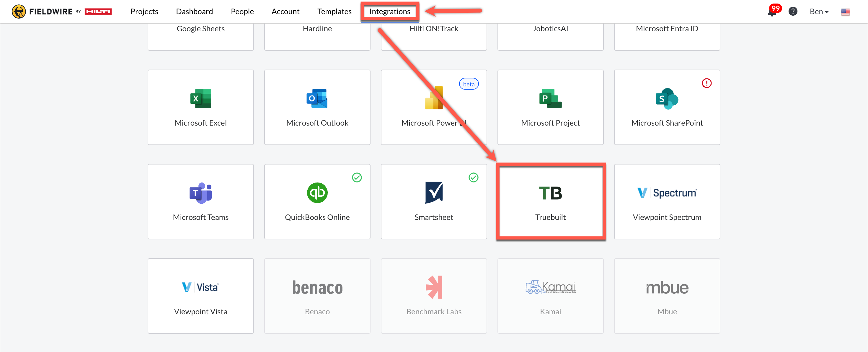The width and height of the screenshot is (868, 352).
Task: Go to the Templates tab
Action: pyautogui.click(x=334, y=11)
